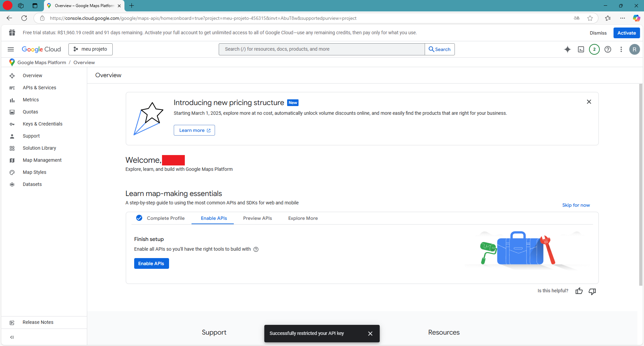Click in the resources search field
The image size is (644, 346).
click(321, 49)
